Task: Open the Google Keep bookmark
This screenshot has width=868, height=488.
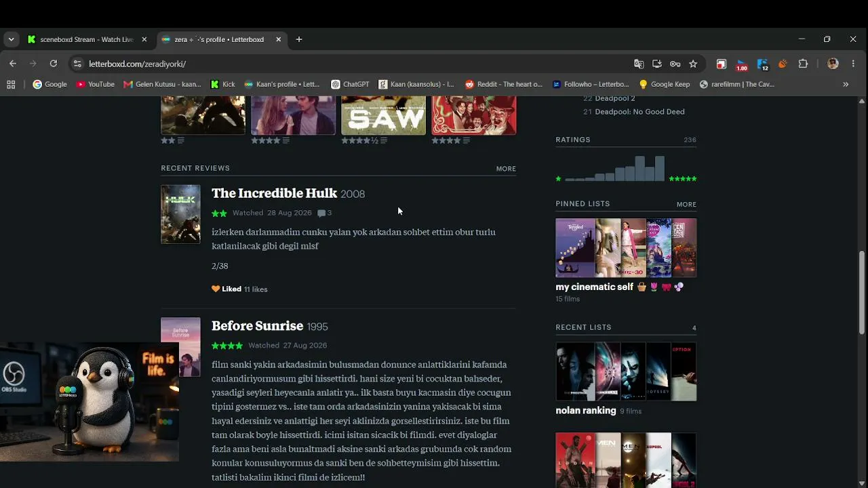Action: (x=665, y=85)
